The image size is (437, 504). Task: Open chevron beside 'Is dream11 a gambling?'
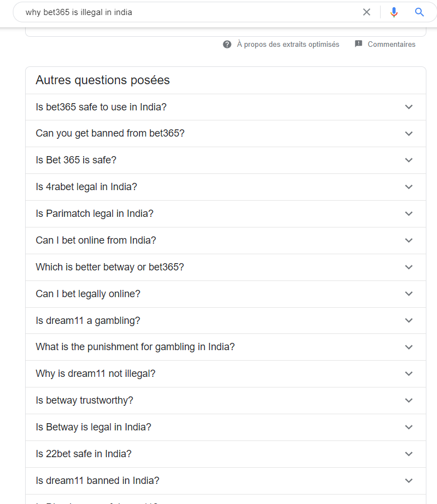409,321
